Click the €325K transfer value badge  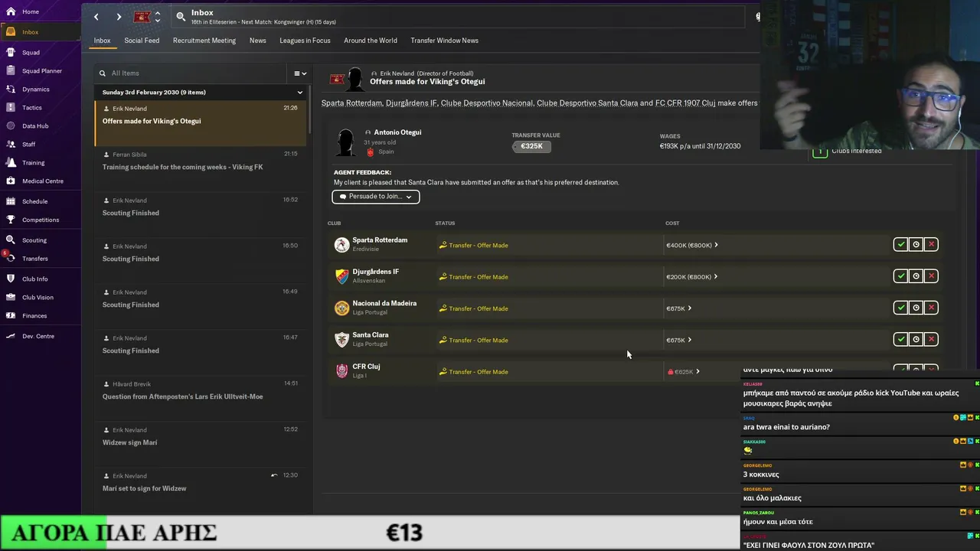click(x=531, y=146)
